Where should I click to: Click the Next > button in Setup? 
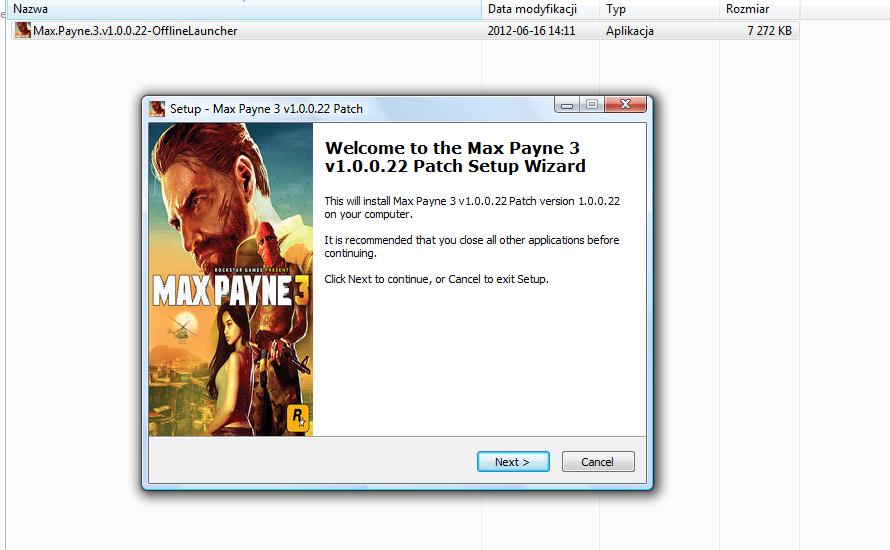pos(513,461)
